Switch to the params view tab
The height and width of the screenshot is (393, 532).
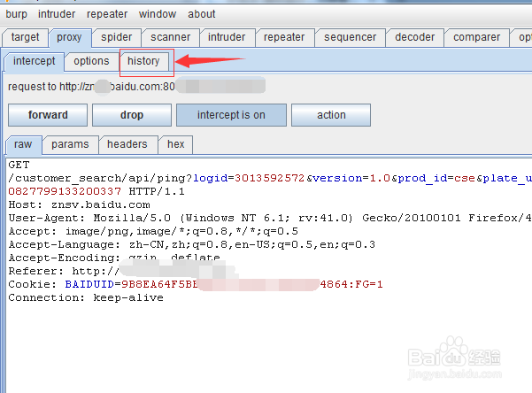(x=70, y=144)
